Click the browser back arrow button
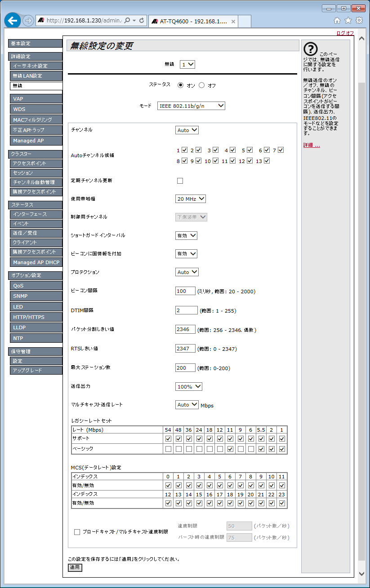 pos(13,21)
